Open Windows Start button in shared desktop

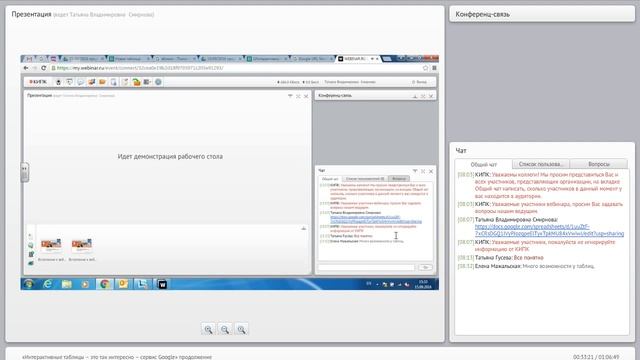(x=29, y=284)
